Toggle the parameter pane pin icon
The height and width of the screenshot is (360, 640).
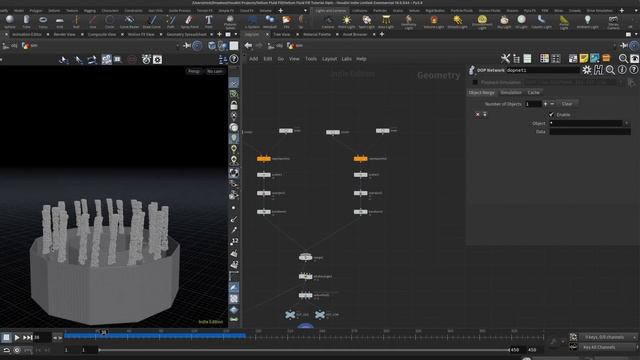624,45
